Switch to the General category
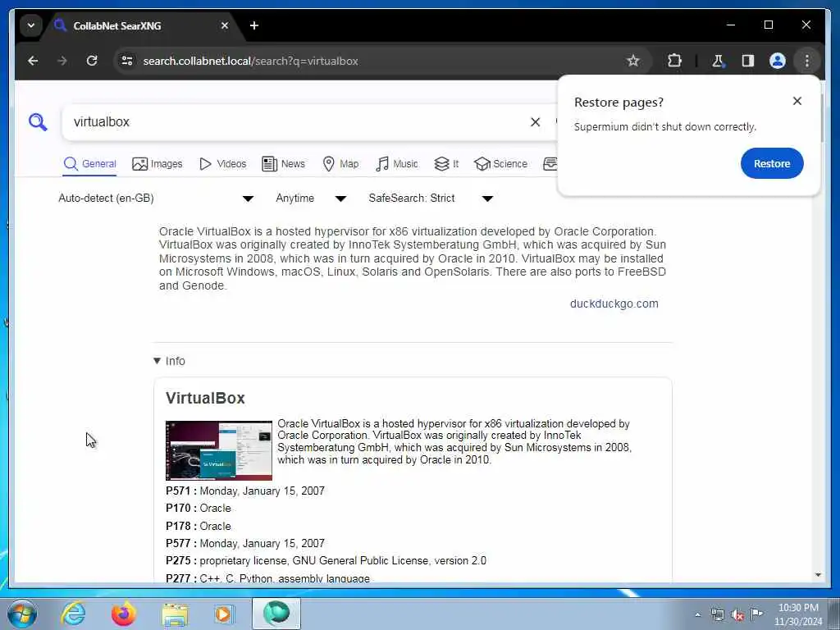Screen dimensions: 840x630 click(90, 164)
